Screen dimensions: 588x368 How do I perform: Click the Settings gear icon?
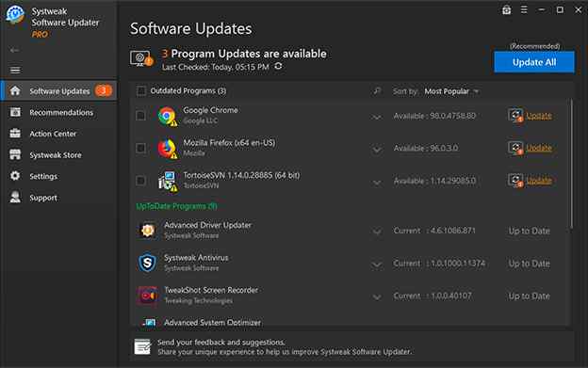[15, 176]
